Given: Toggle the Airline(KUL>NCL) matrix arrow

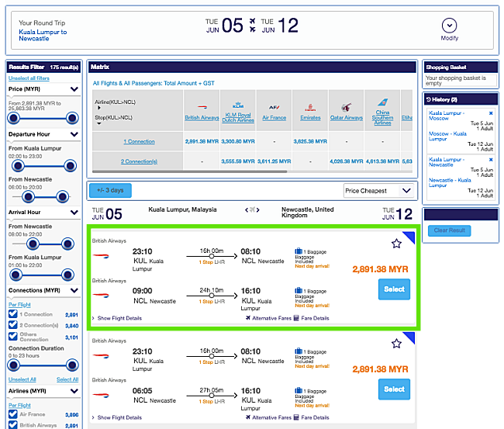Looking at the screenshot, I should coord(99,108).
